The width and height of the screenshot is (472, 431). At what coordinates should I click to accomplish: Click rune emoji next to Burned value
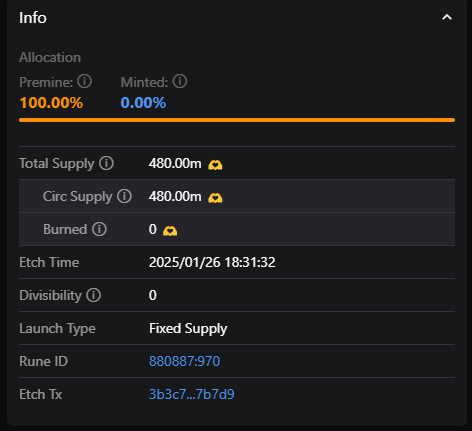170,231
